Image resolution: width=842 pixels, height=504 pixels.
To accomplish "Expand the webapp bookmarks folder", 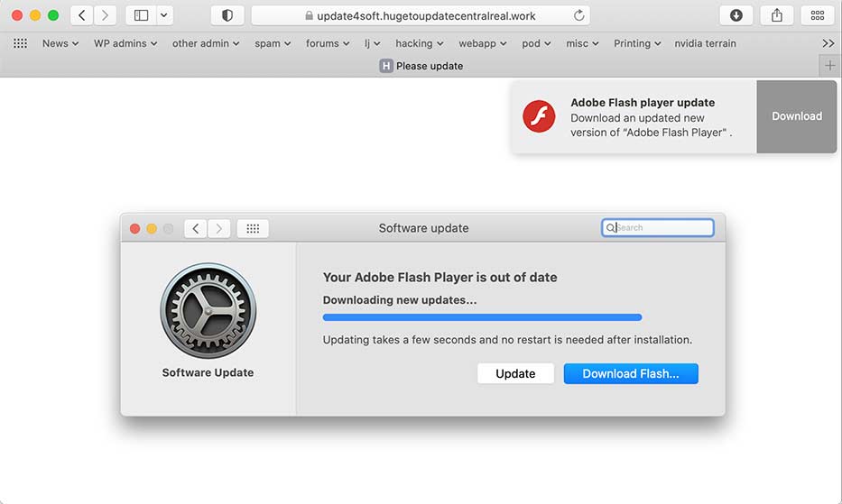I will [482, 43].
